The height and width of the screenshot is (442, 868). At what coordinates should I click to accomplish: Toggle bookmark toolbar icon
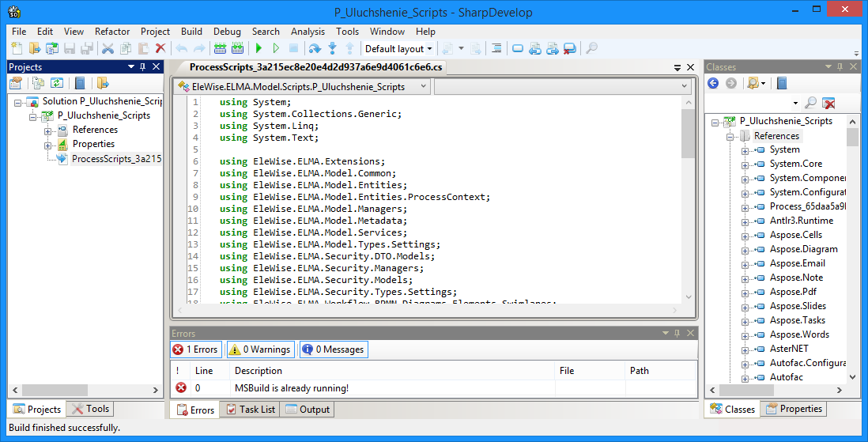tap(518, 49)
